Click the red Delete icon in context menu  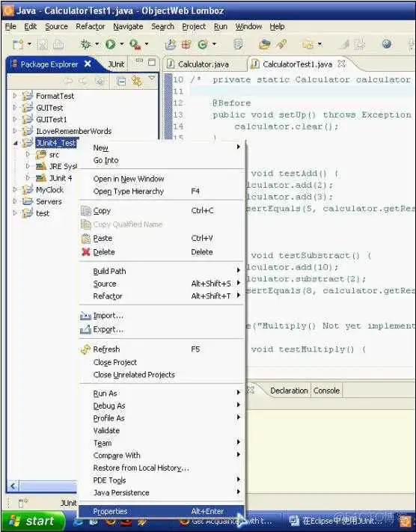(x=86, y=251)
